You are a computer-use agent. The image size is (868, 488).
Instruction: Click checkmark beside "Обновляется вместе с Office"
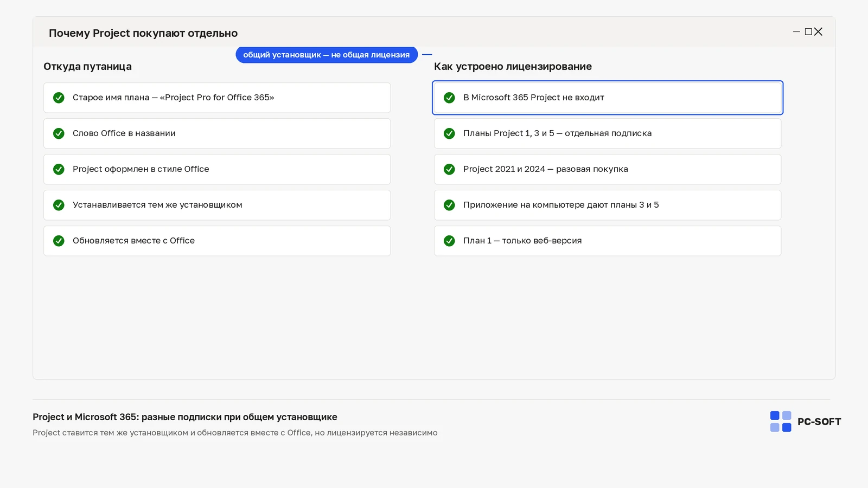tap(59, 241)
